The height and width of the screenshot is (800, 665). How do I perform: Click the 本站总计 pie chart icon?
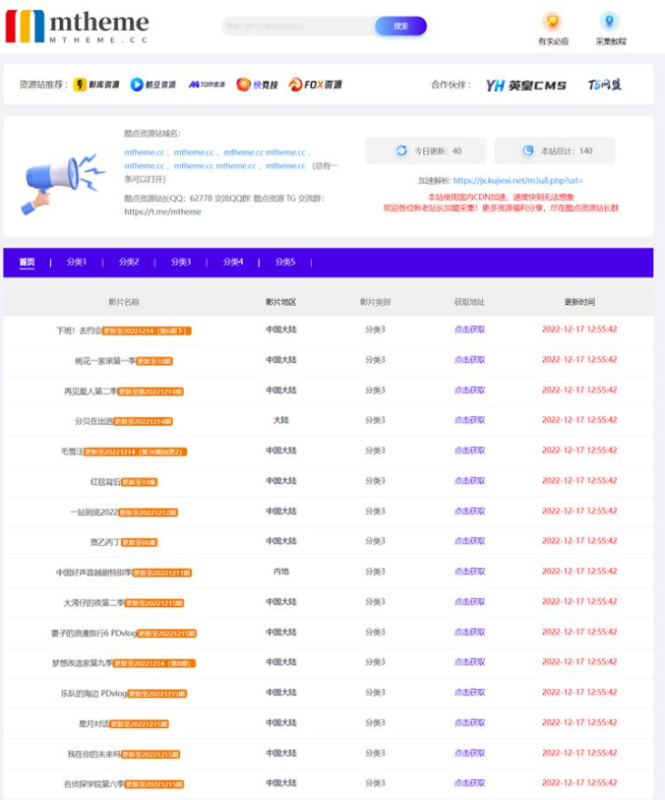click(x=528, y=151)
